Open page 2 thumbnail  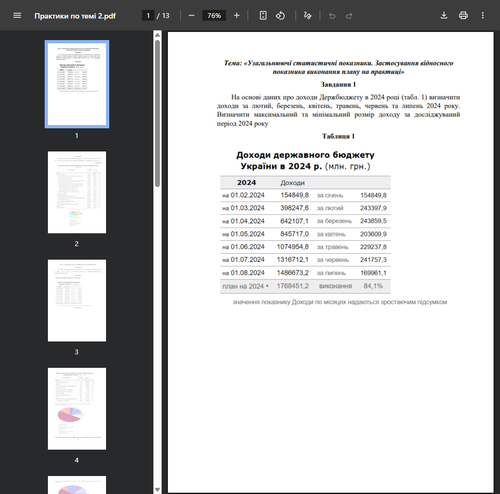(77, 192)
